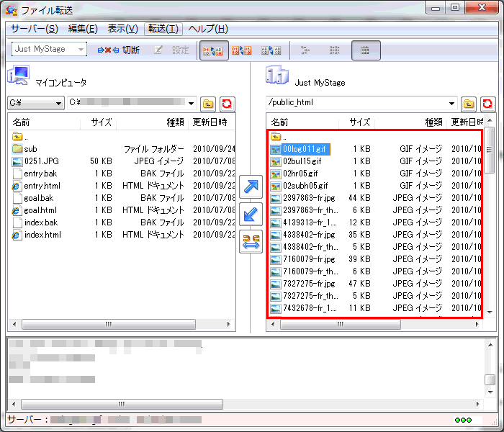Click the download arrow button
Screen dimensions: 504x432
[251, 215]
